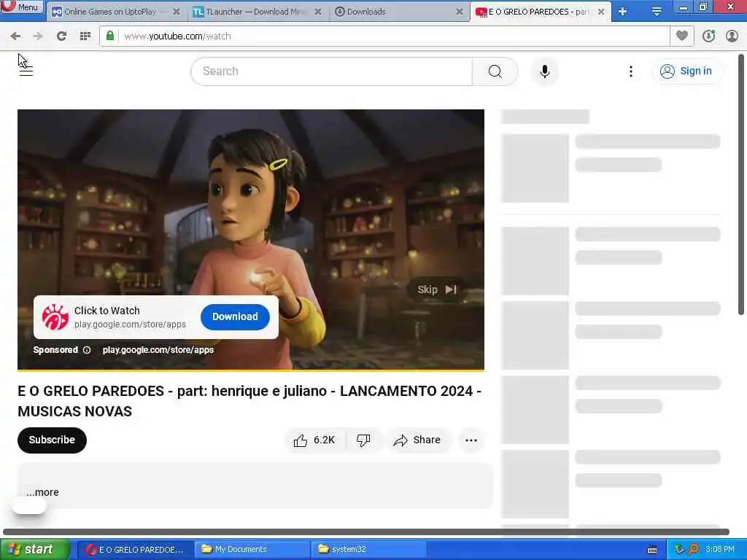This screenshot has width=747, height=560.
Task: Activate Opera window in taskbar
Action: coord(135,550)
